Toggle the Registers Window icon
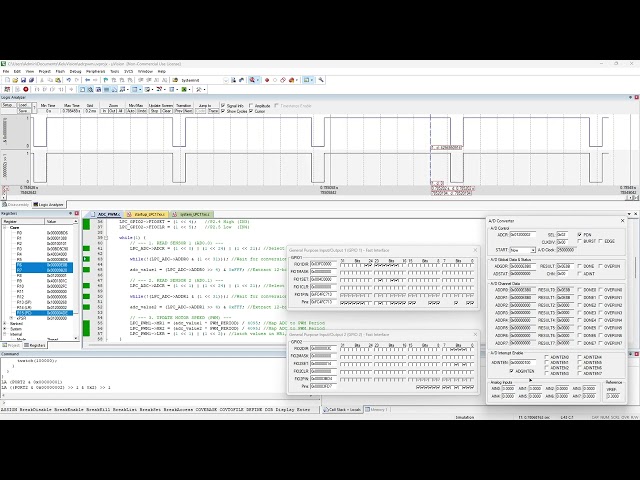The width and height of the screenshot is (640, 480). click(106, 89)
